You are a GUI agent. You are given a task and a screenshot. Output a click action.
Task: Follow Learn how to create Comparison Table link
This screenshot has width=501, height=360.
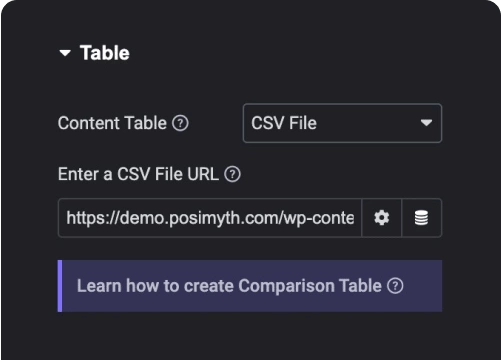tap(229, 286)
